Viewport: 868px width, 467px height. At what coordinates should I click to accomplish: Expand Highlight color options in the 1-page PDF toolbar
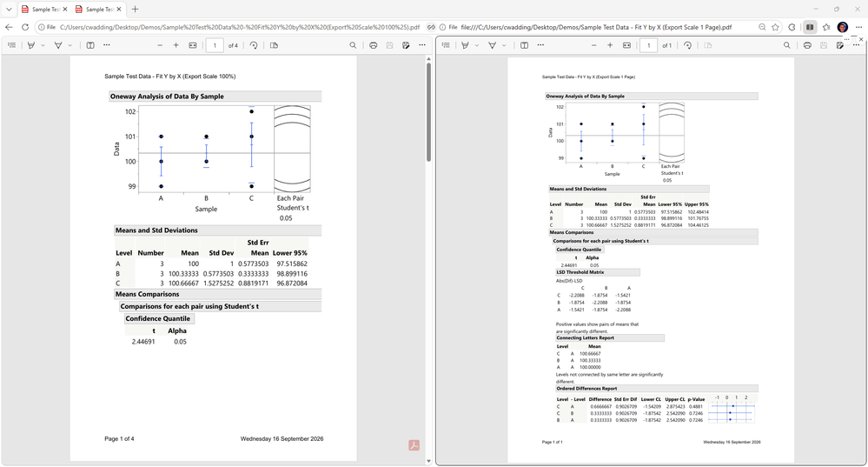tap(477, 45)
